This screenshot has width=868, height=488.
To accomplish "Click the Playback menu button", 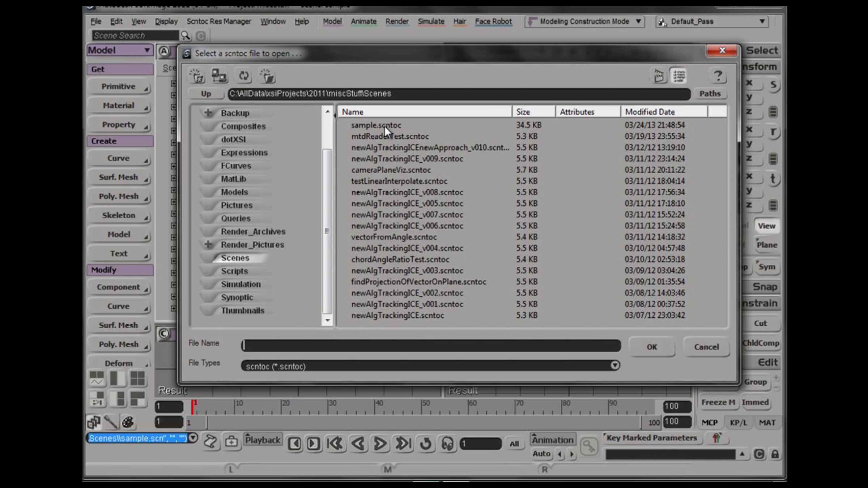I will click(x=263, y=440).
